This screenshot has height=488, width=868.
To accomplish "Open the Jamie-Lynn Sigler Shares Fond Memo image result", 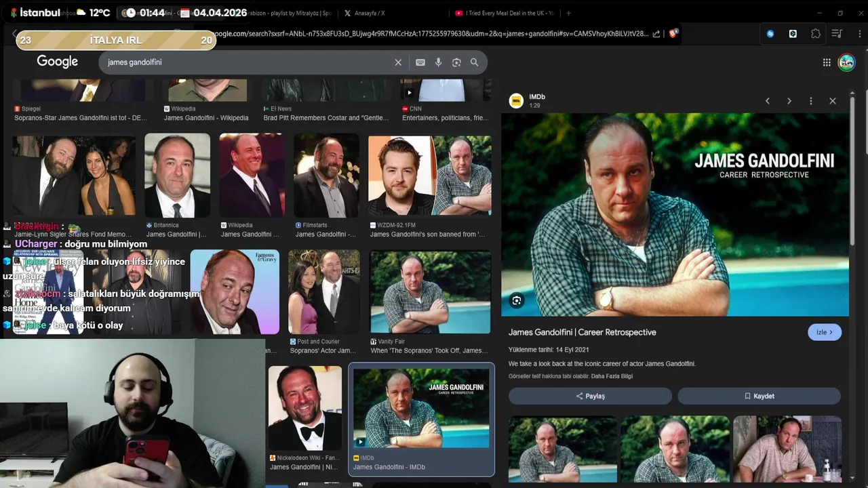I will coord(74,176).
